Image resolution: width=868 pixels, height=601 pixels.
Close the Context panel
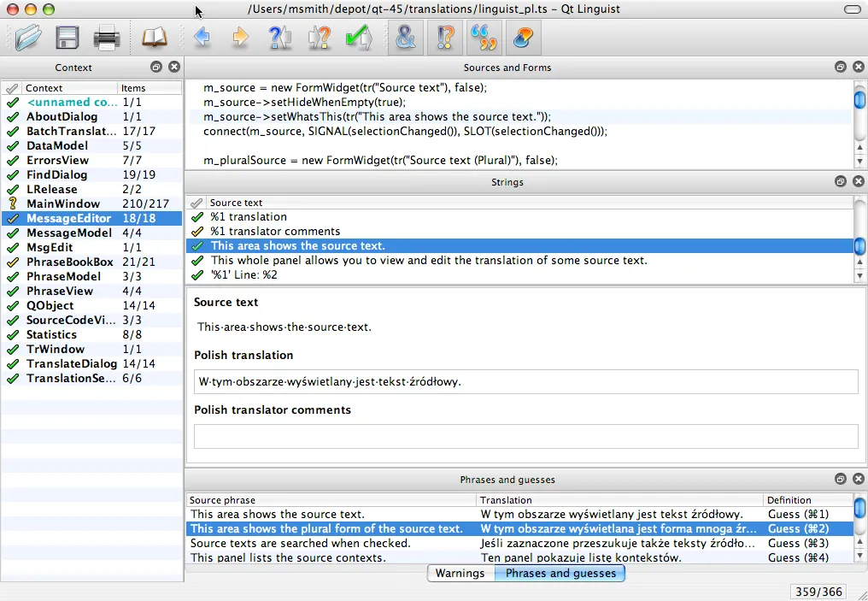(x=174, y=67)
